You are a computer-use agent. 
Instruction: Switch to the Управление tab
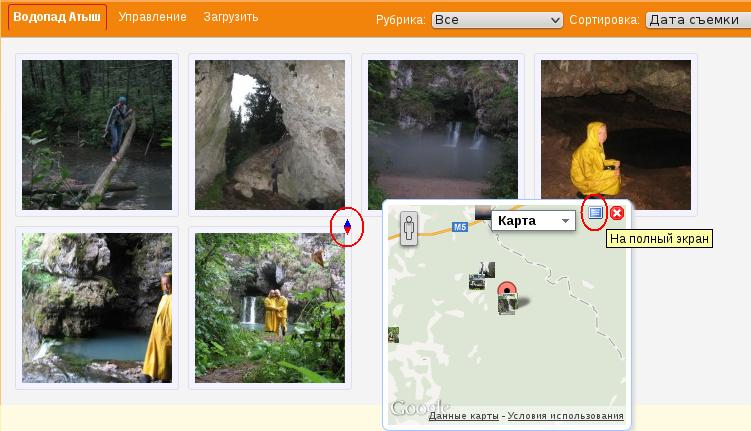[152, 17]
